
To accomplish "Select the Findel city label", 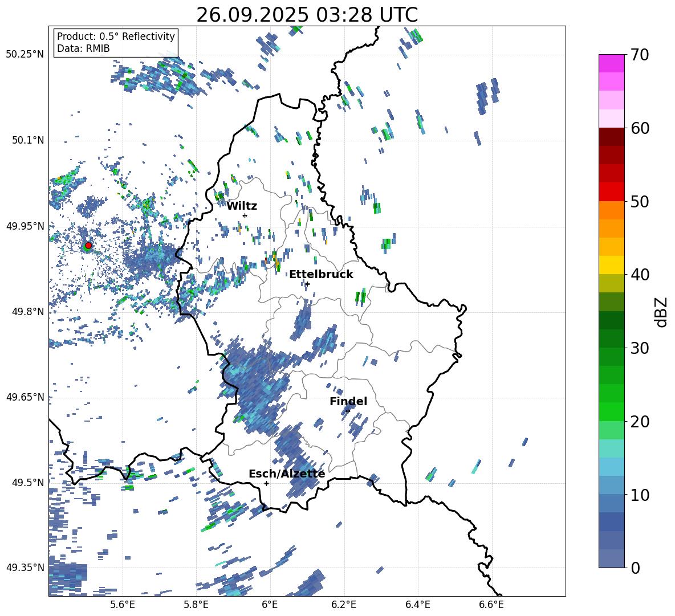I will [x=348, y=401].
